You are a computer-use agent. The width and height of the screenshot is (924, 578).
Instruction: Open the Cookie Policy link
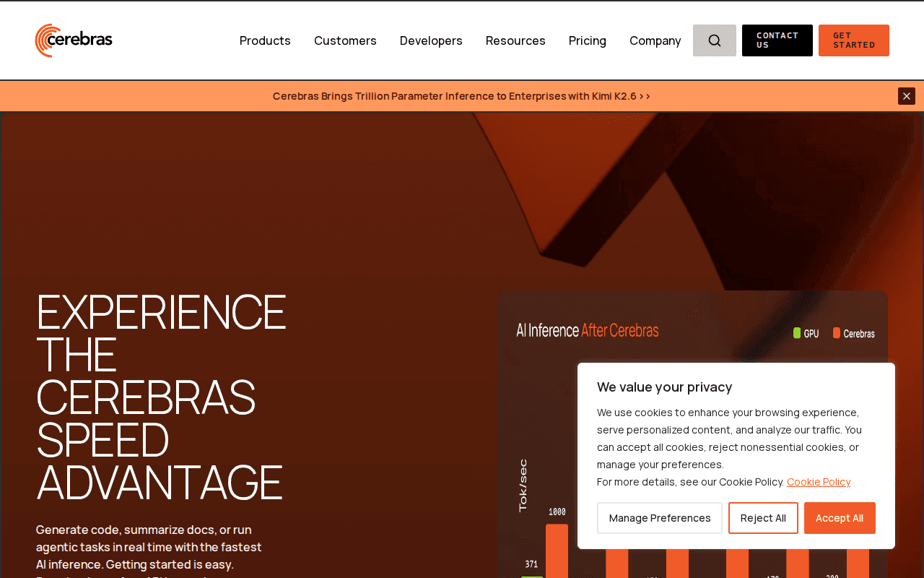click(x=819, y=482)
